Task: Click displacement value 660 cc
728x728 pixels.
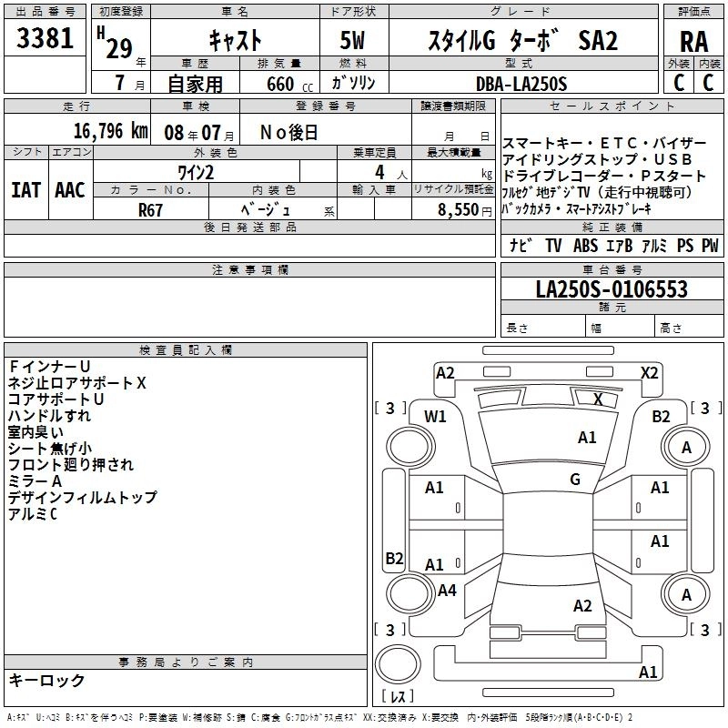Action: pyautogui.click(x=289, y=85)
